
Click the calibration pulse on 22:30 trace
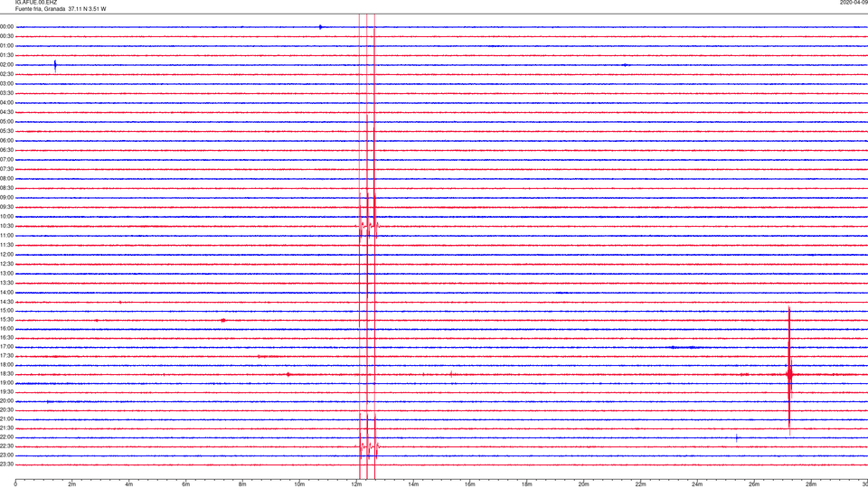[368, 446]
